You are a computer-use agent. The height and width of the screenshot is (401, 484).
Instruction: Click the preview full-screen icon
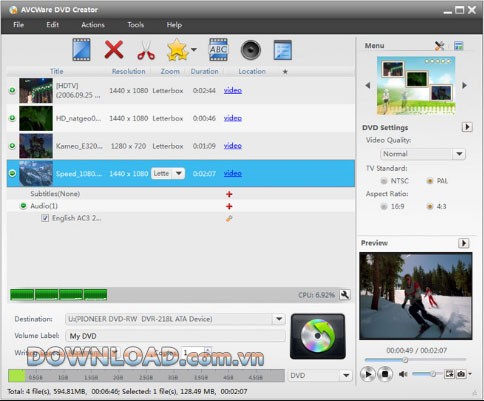pos(449,374)
